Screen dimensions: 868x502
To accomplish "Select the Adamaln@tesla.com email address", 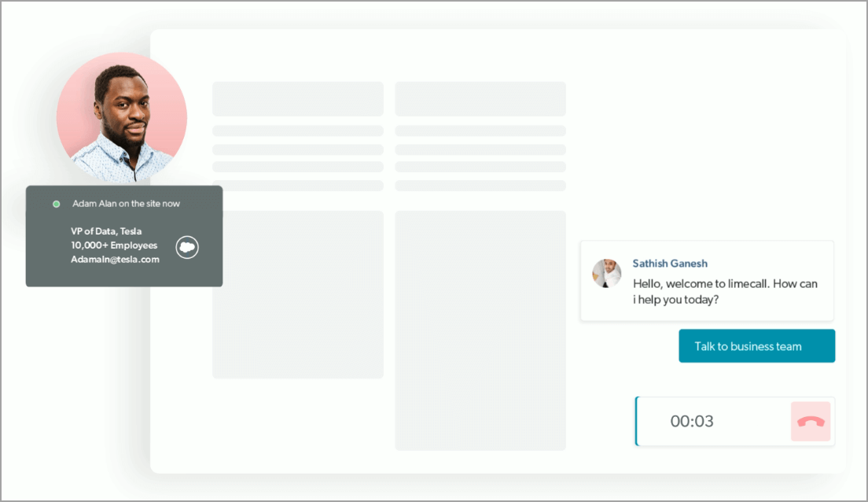I will [115, 259].
